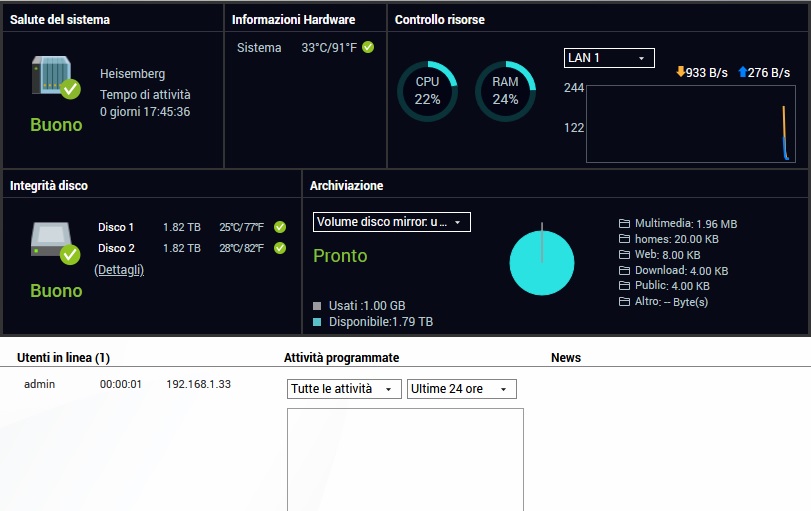Viewport: 811px width, 511px height.
Task: Click the blue upload speed arrow
Action: click(742, 72)
